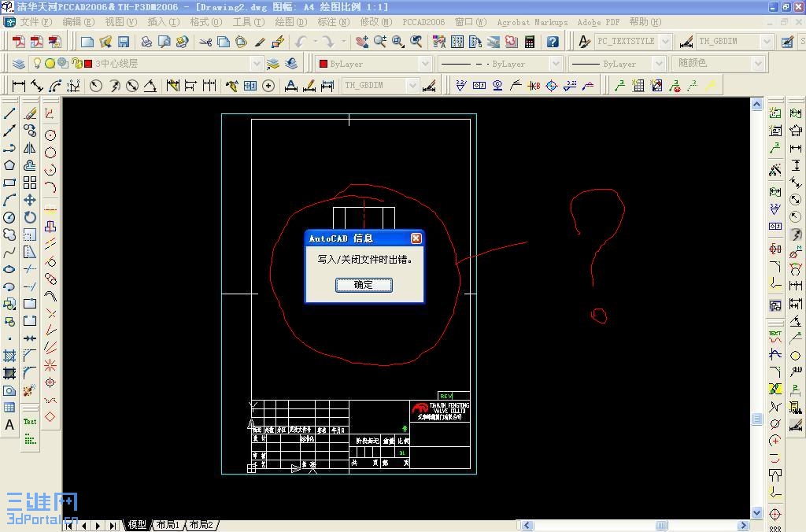
Task: Switch to the 布局2 layout tab
Action: [201, 525]
